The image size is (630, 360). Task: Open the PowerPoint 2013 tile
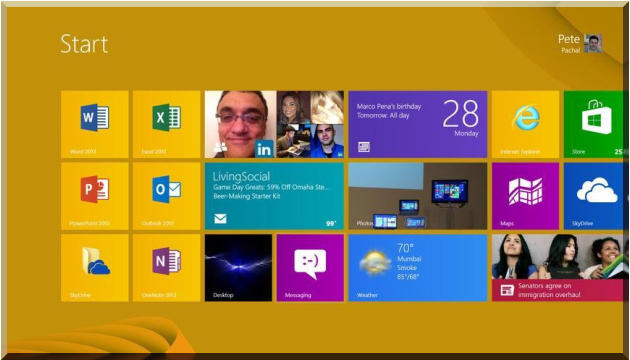pos(95,196)
